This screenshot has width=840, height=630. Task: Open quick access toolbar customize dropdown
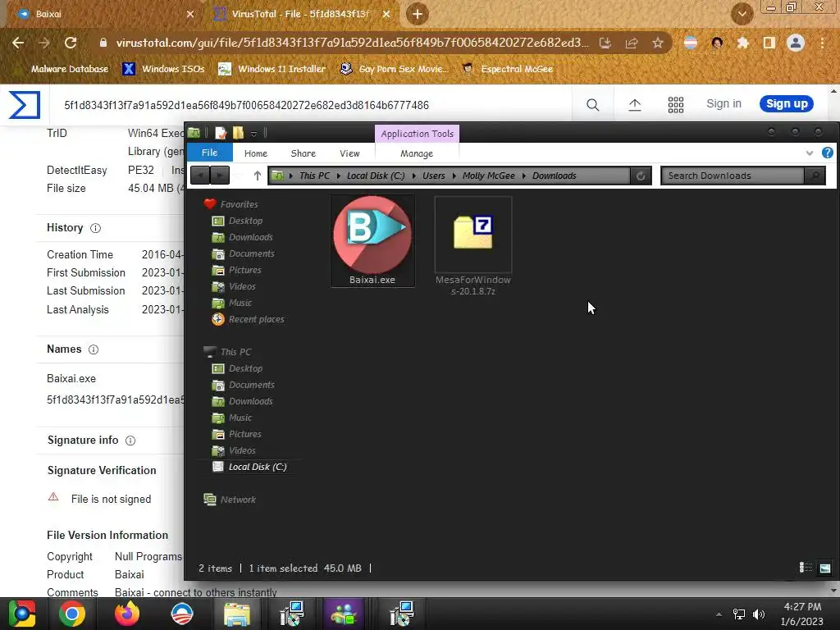[x=254, y=134]
